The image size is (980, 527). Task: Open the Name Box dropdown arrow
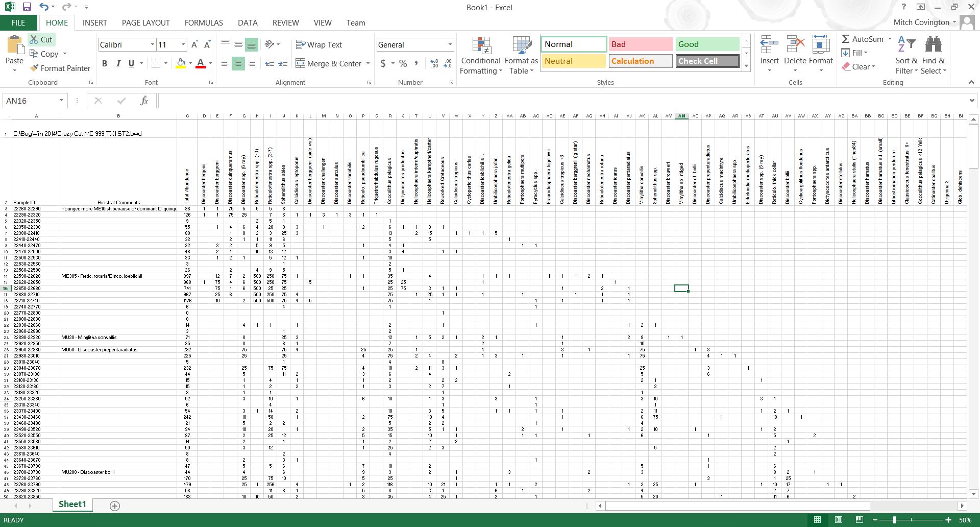pos(61,101)
